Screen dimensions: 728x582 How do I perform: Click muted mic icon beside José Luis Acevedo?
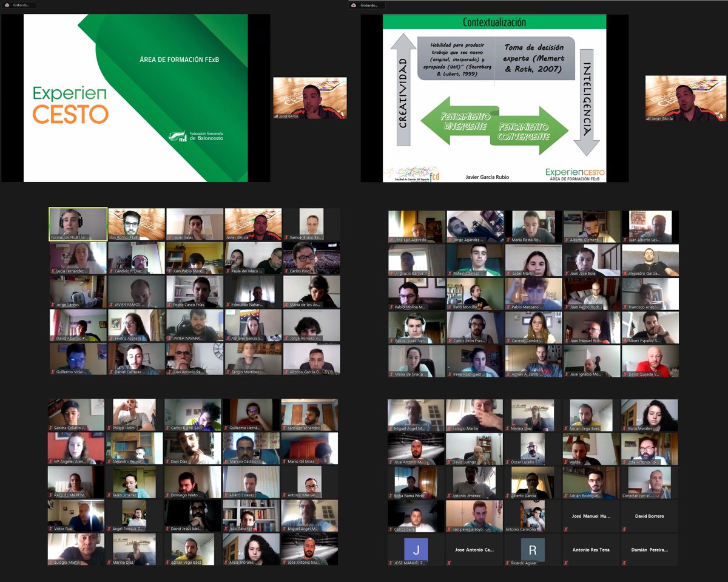pos(391,240)
